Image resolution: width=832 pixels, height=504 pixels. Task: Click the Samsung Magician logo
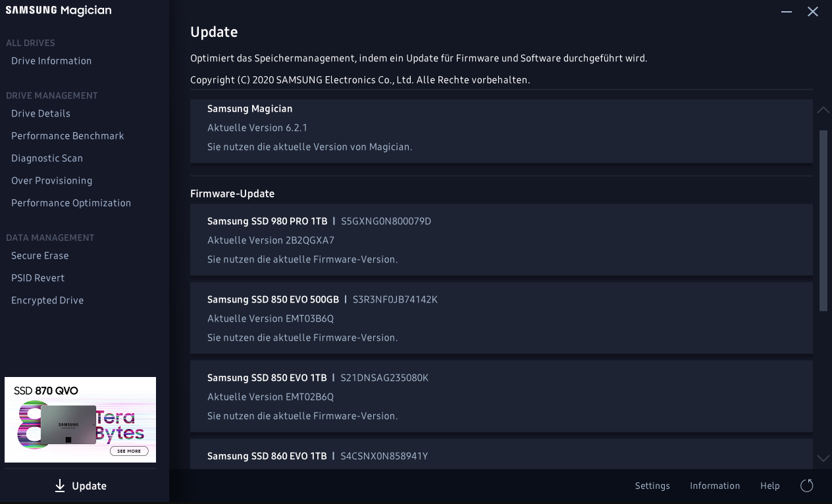click(x=59, y=10)
